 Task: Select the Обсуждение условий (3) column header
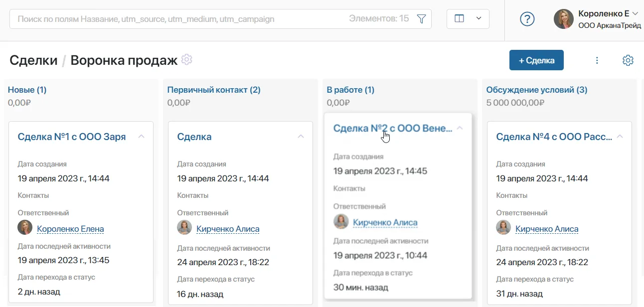[537, 90]
